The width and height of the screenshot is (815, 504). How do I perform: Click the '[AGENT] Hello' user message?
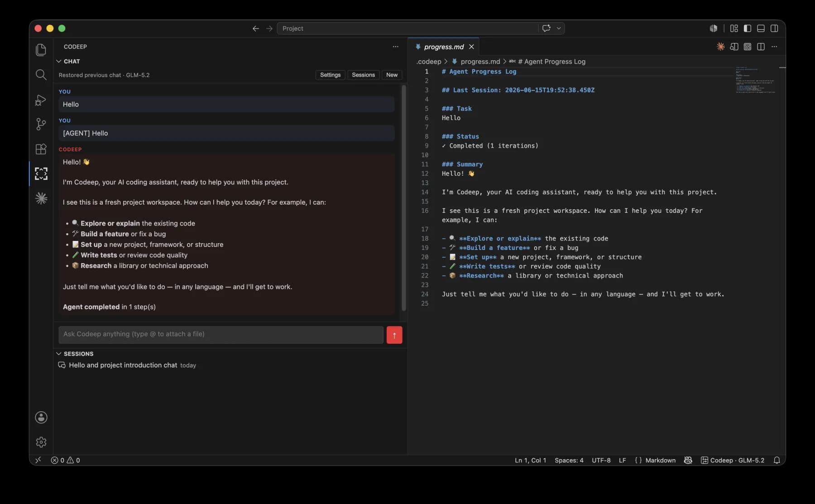pyautogui.click(x=226, y=134)
